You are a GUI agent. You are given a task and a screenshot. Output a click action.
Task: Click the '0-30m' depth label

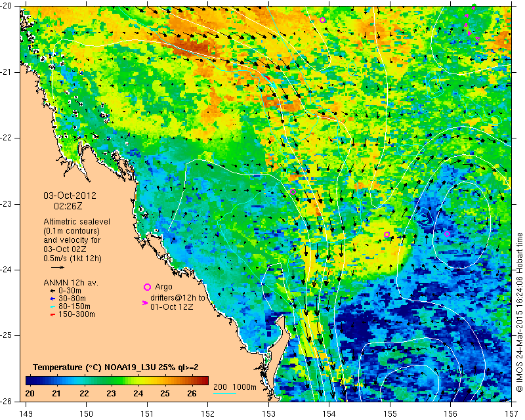(x=70, y=291)
